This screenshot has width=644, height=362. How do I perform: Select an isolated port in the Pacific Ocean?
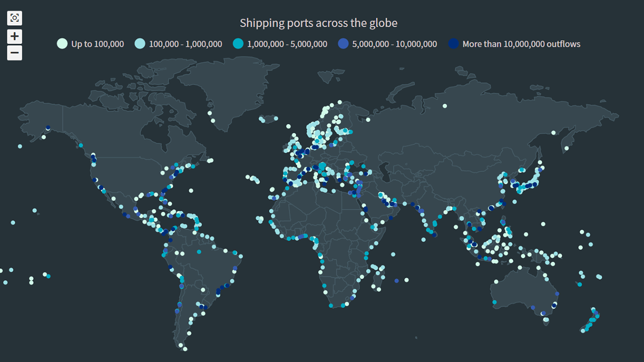click(34, 211)
